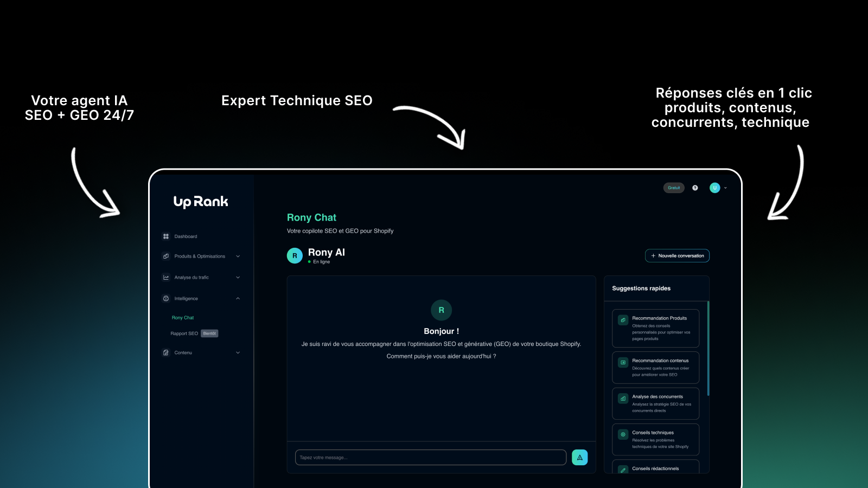This screenshot has width=868, height=488.
Task: Open the user account dropdown arrow
Action: pyautogui.click(x=725, y=188)
